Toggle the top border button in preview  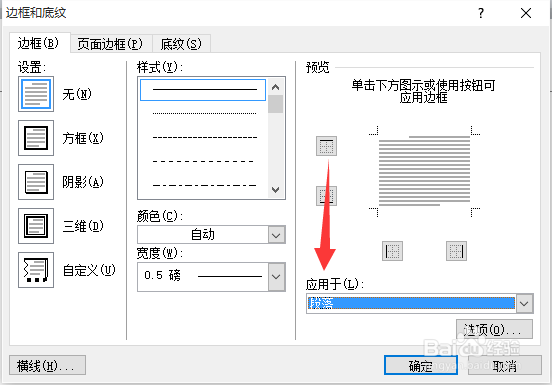click(x=326, y=146)
